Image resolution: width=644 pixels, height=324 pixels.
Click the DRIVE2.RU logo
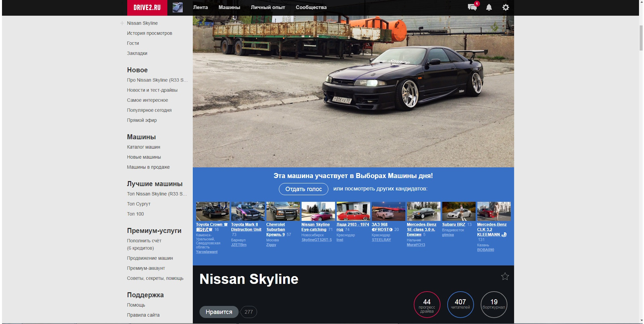point(147,7)
